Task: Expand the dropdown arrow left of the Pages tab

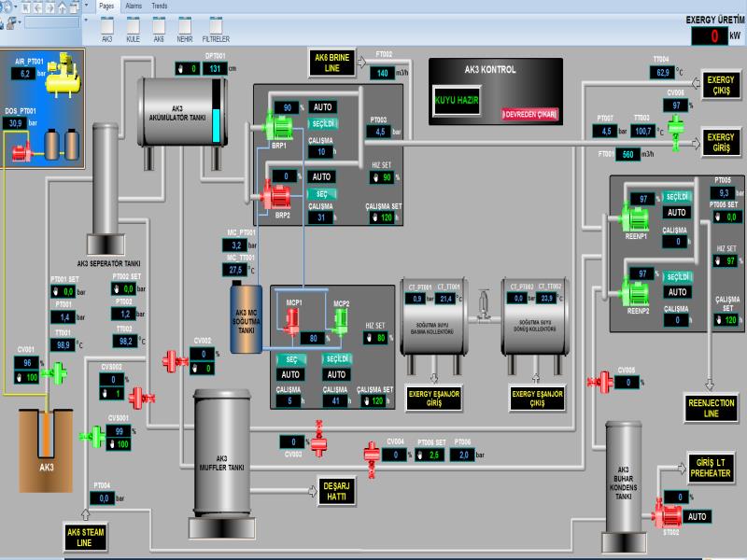Action: coord(86,7)
